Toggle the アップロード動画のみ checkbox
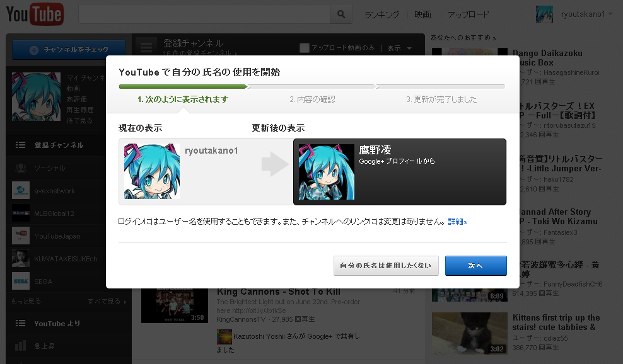The width and height of the screenshot is (623, 364). [x=305, y=48]
